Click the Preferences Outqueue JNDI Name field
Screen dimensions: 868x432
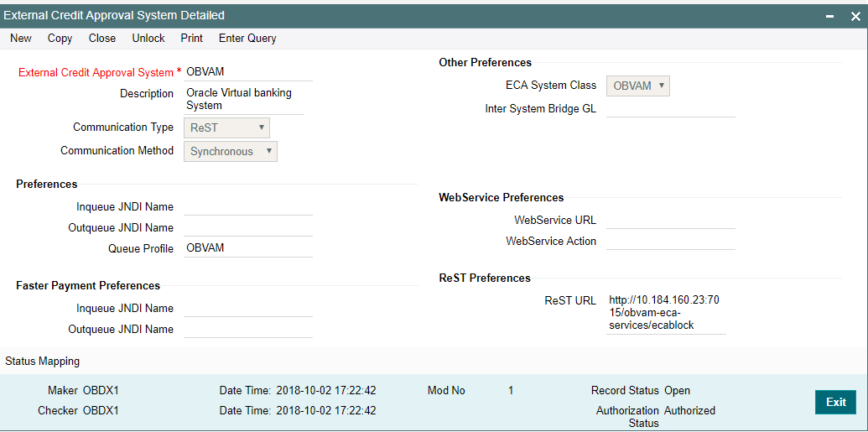[x=248, y=227]
